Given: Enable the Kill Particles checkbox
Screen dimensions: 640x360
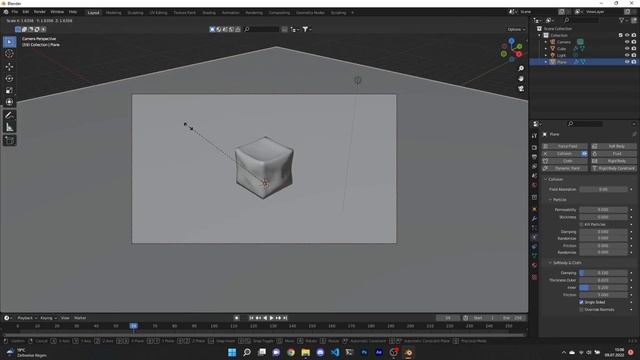Looking at the screenshot, I should (582, 224).
